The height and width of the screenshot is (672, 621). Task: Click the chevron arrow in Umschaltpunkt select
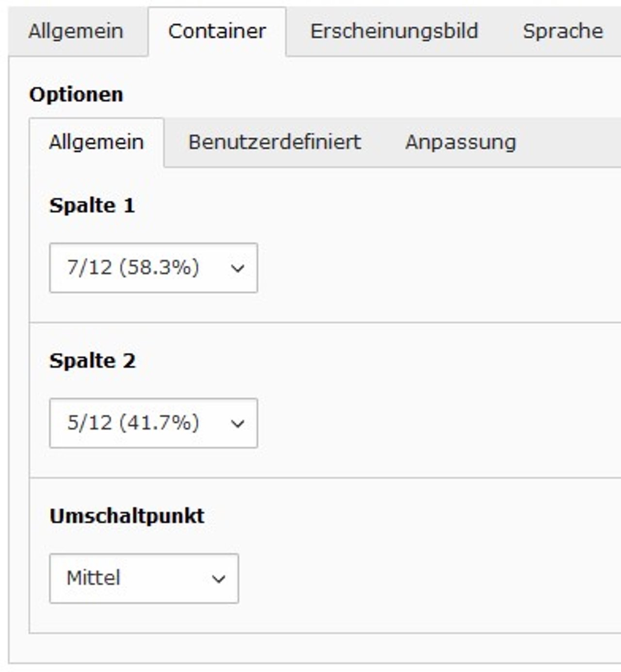[x=219, y=579]
